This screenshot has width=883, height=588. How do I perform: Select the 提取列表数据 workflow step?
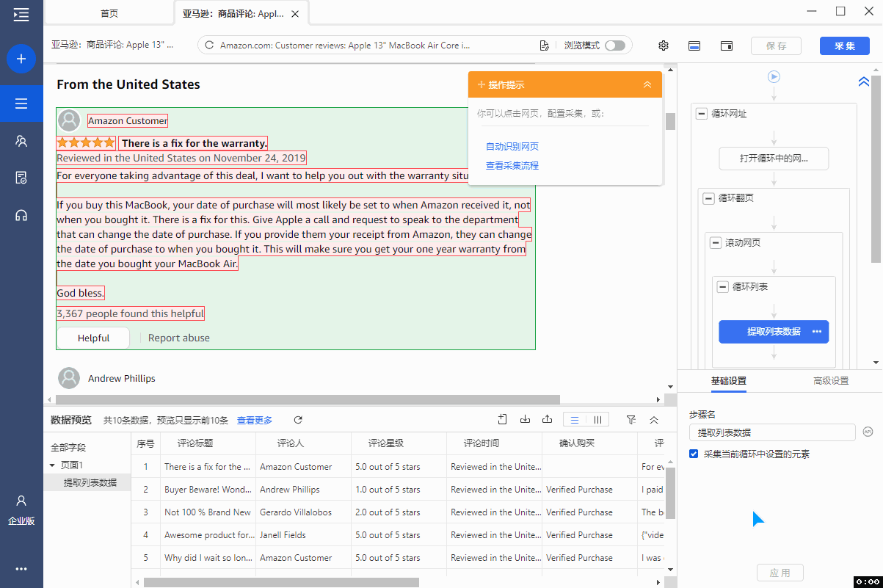[x=774, y=332]
